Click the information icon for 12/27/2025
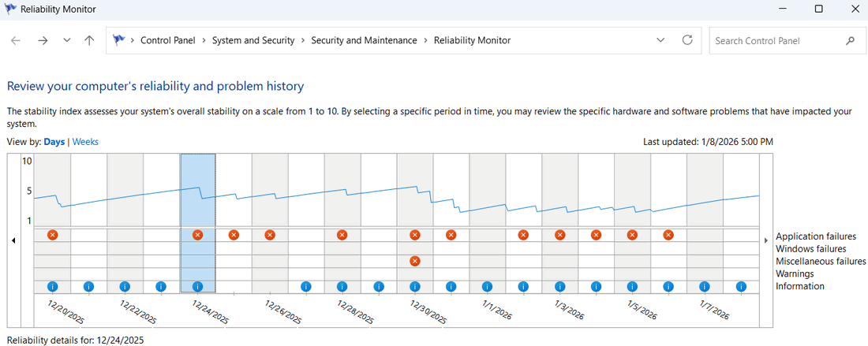 [306, 287]
